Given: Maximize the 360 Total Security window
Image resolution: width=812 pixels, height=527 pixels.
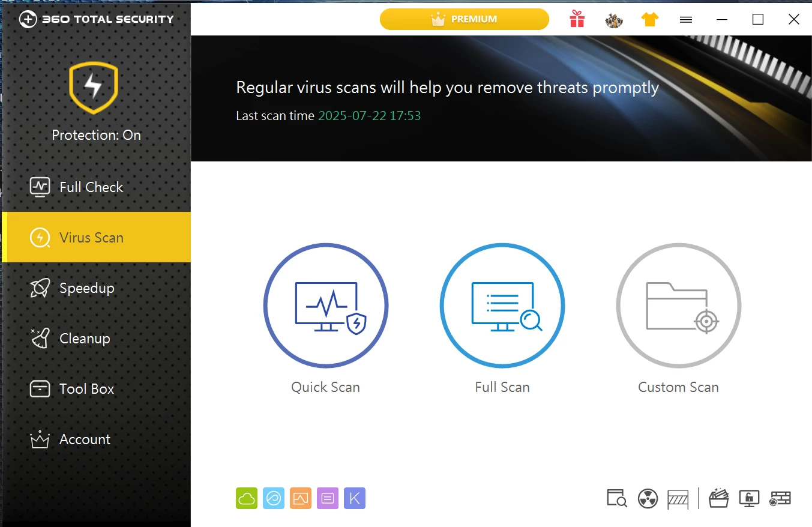Looking at the screenshot, I should tap(758, 20).
